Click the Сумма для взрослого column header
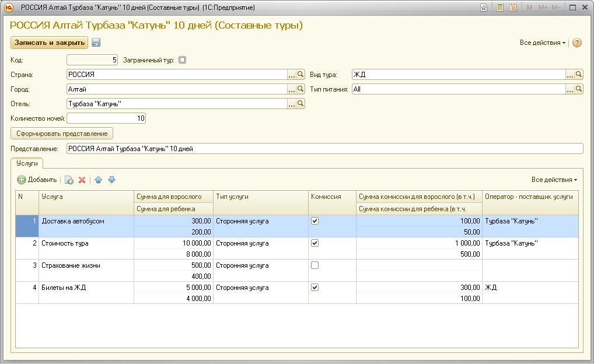 point(173,197)
